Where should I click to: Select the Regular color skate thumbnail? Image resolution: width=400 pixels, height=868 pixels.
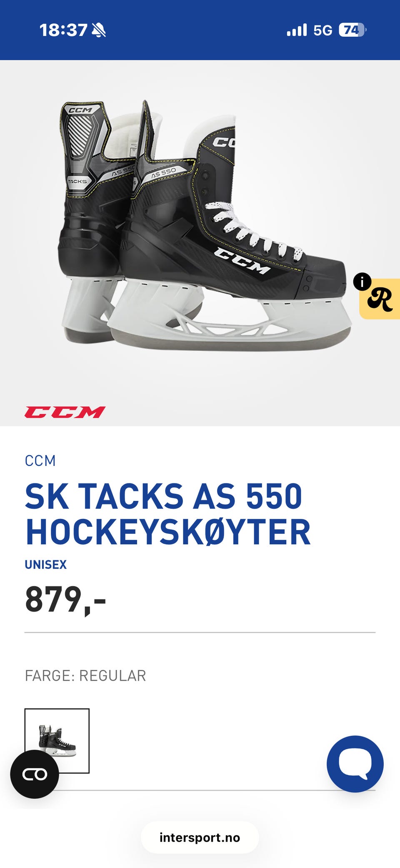click(x=57, y=741)
